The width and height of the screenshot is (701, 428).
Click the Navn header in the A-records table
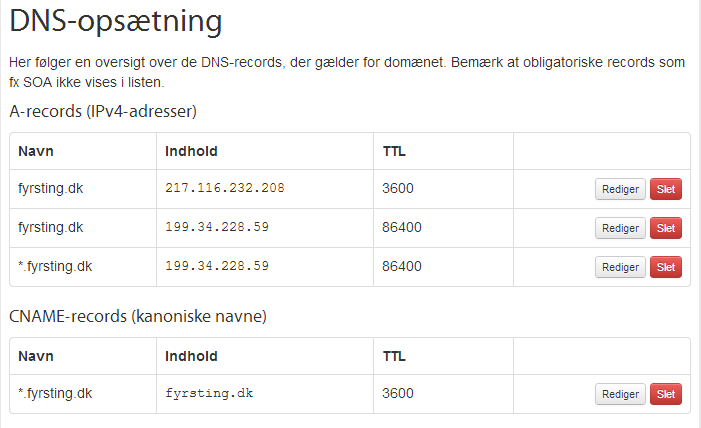tap(36, 152)
